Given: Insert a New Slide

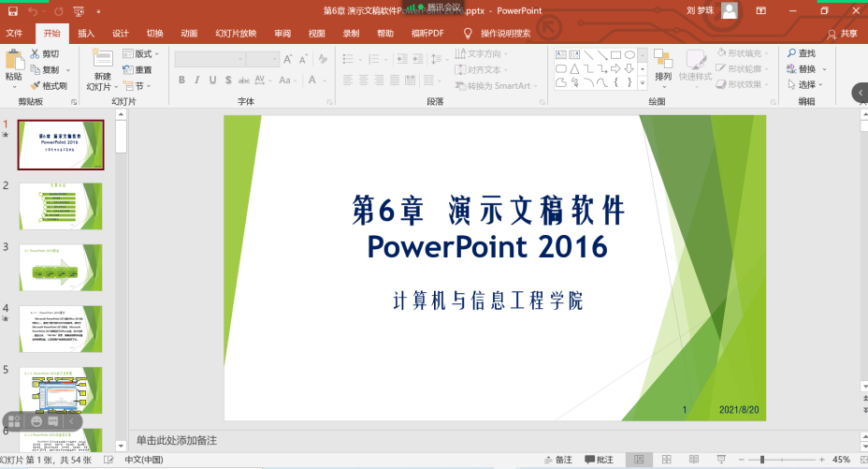Looking at the screenshot, I should 102,69.
